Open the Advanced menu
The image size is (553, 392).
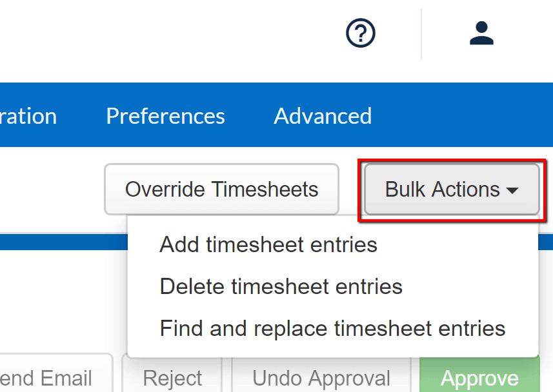click(x=322, y=116)
